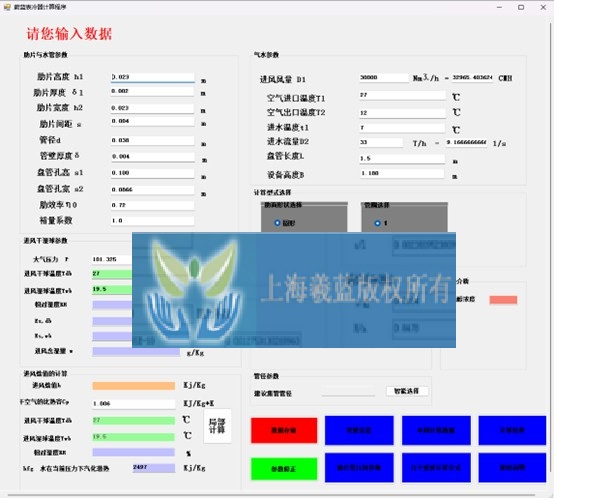The width and height of the screenshot is (610, 498).
Task: Click the 进水温度t1 input field
Action: pyautogui.click(x=402, y=128)
